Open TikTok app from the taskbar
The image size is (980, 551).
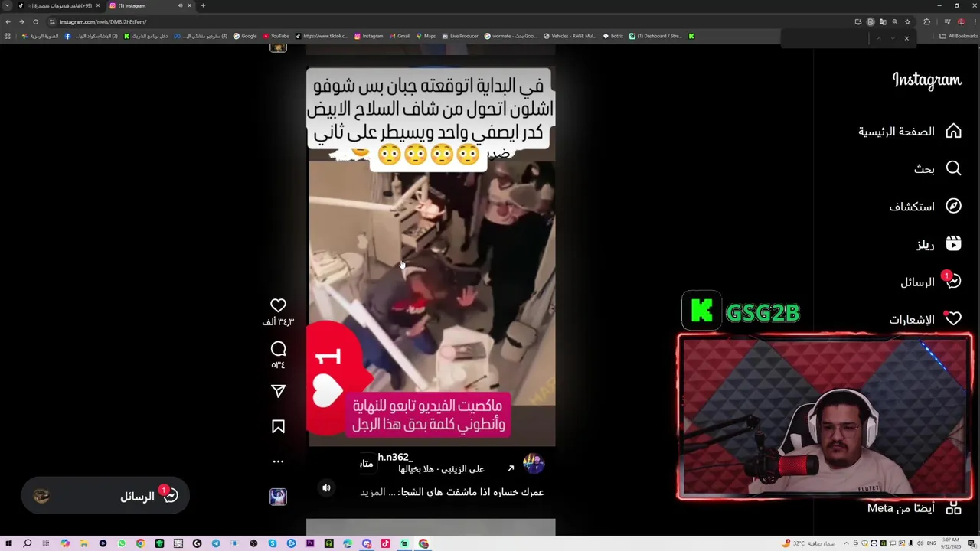tap(385, 543)
